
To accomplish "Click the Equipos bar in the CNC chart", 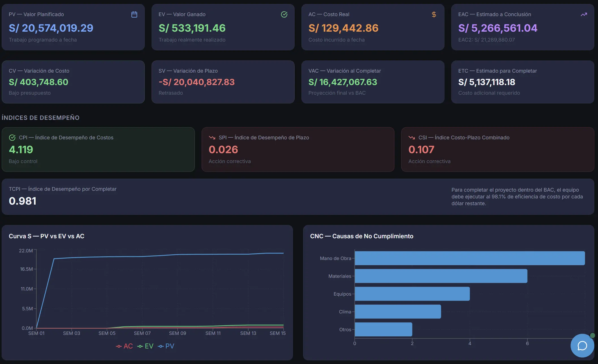I will coord(412,294).
